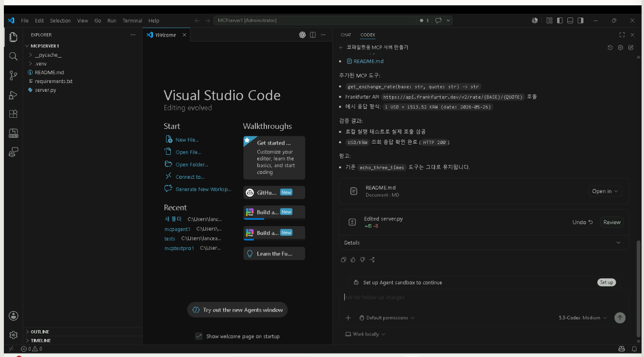Expand the Details section chevron
This screenshot has height=357, width=644.
click(618, 243)
